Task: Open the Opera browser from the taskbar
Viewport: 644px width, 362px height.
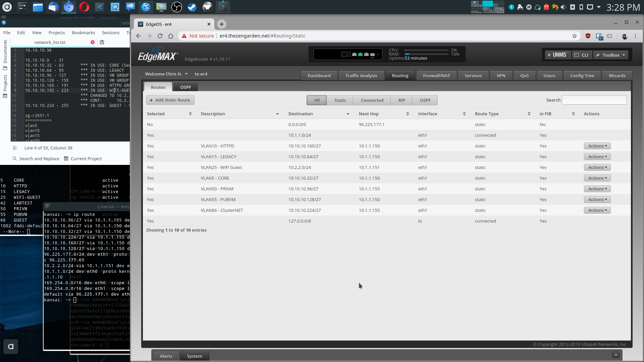Action: pyautogui.click(x=84, y=7)
